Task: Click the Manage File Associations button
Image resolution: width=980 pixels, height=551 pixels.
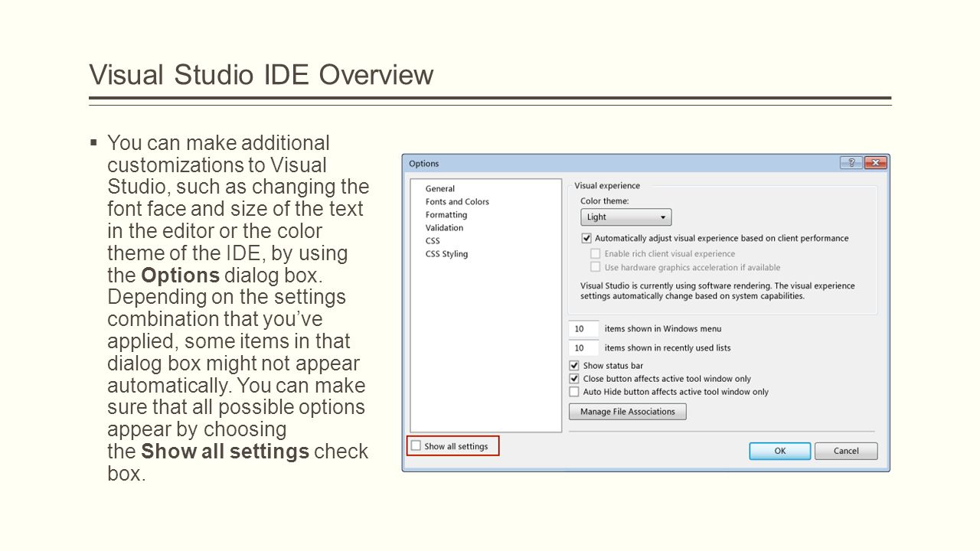Action: coord(628,412)
